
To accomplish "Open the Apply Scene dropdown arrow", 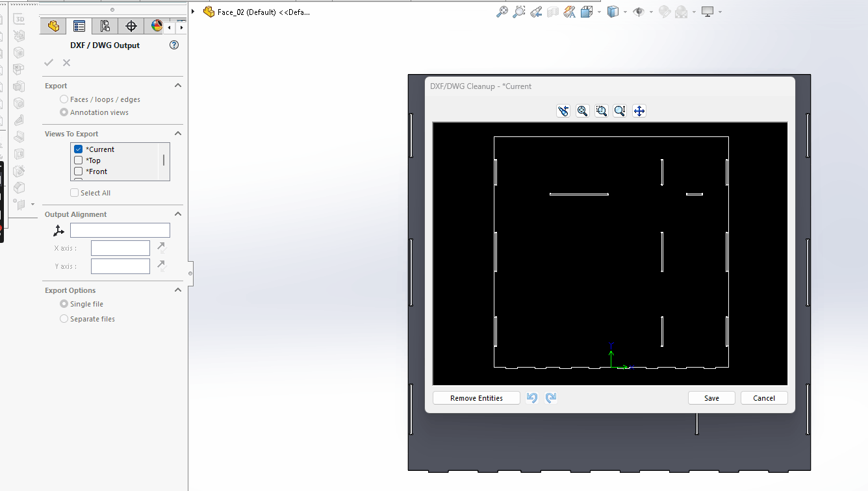I will point(694,12).
